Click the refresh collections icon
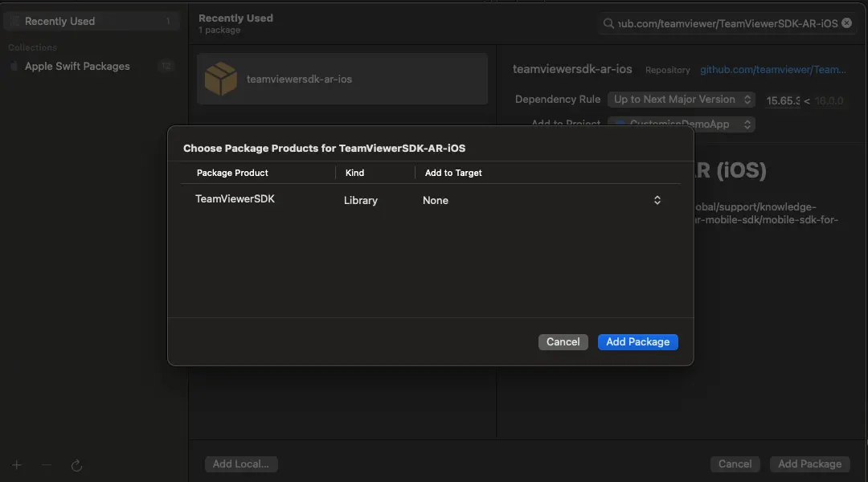Image resolution: width=868 pixels, height=482 pixels. [x=76, y=465]
